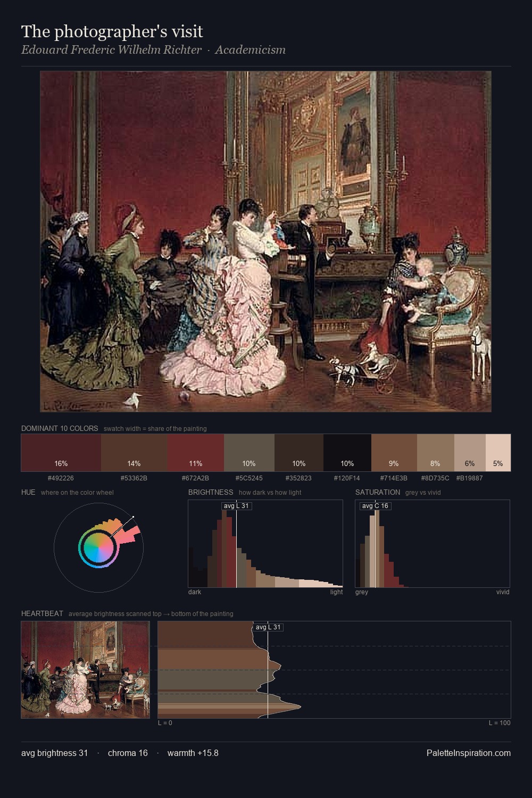Click the white hue pointer dot on wheel

pyautogui.click(x=133, y=517)
